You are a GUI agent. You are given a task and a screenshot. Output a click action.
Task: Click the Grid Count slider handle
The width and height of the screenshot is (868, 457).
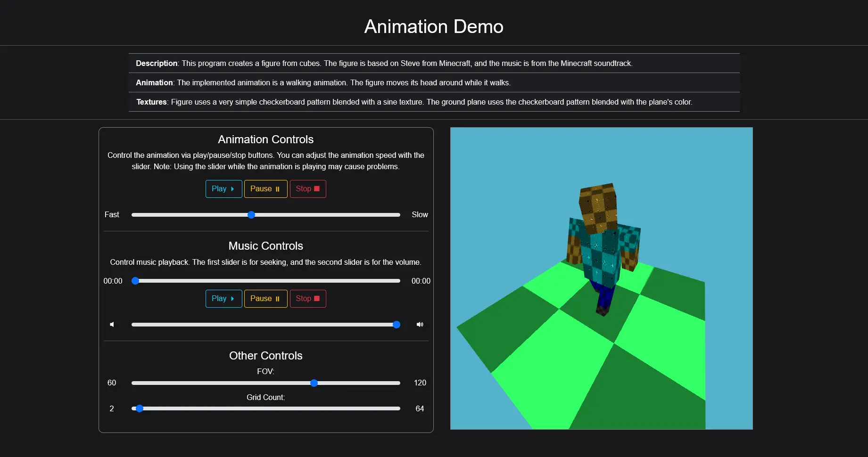click(140, 408)
